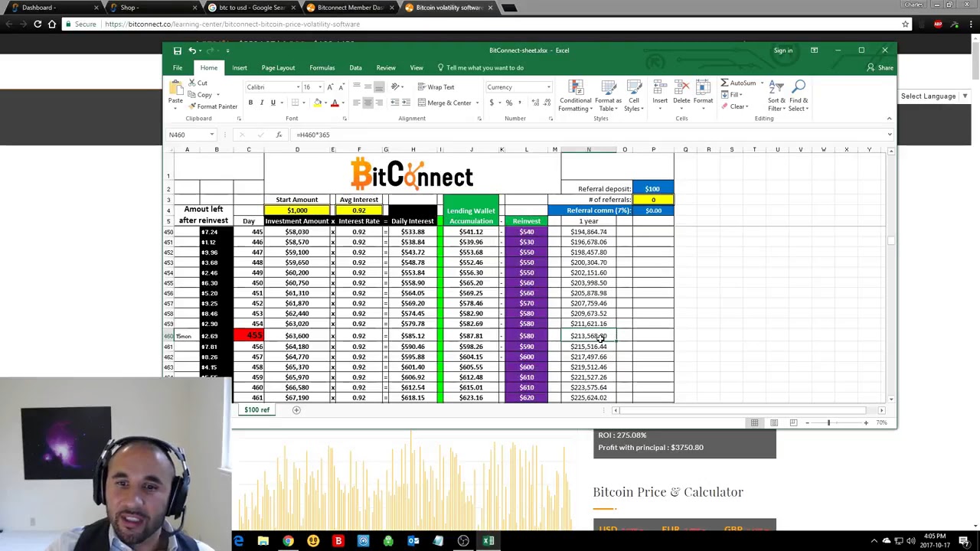The height and width of the screenshot is (551, 980).
Task: Open Font dialog launcher
Action: pos(345,119)
